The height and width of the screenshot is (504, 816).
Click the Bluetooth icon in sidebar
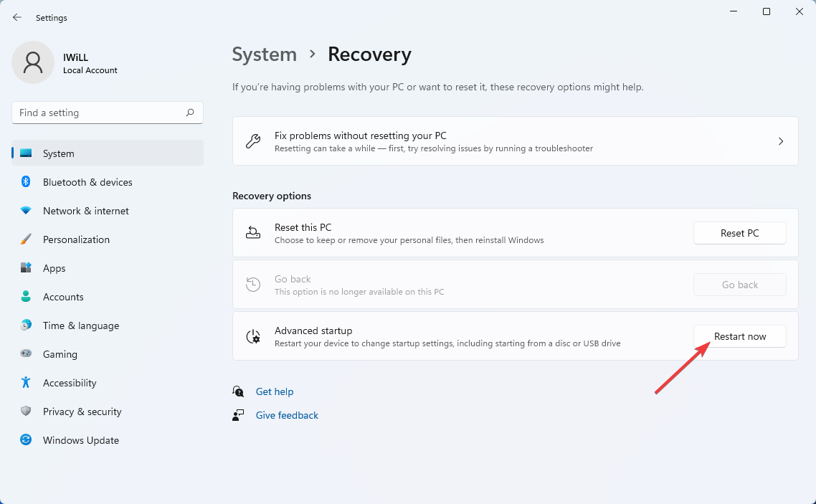click(26, 182)
